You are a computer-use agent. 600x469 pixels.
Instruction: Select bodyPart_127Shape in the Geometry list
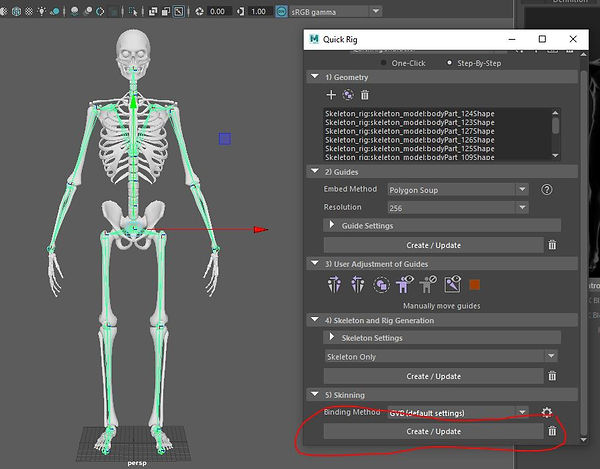click(409, 131)
